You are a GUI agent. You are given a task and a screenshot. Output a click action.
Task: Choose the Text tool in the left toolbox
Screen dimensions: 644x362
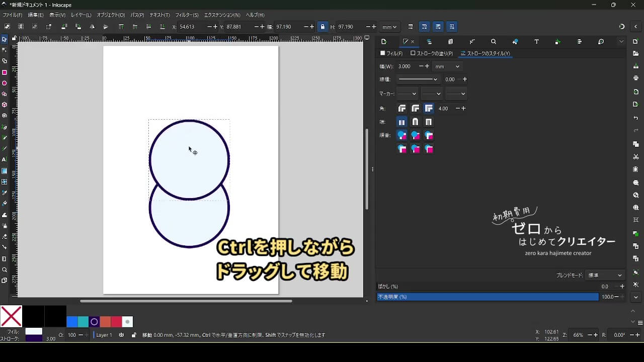5,159
